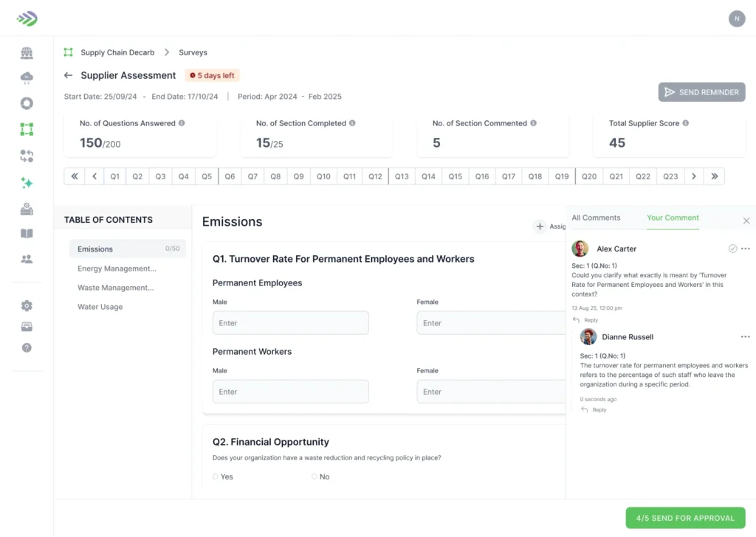Click Male input under Permanent Employees
756x537 pixels.
(290, 323)
